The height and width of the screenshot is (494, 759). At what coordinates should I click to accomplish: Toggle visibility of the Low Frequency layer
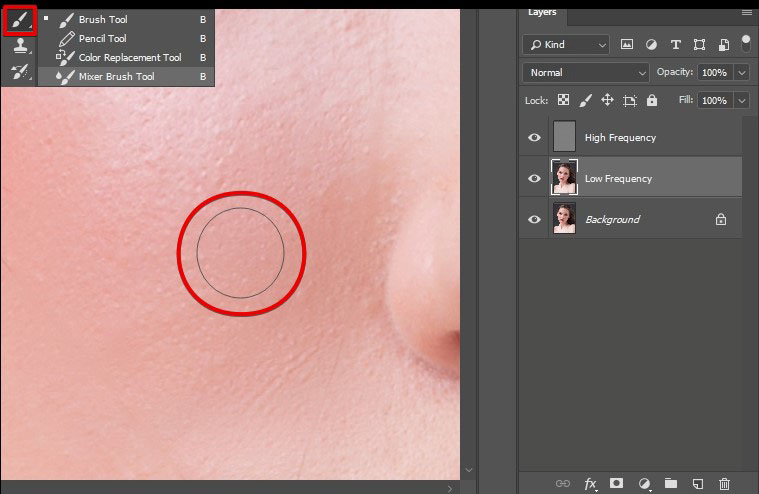(x=535, y=178)
